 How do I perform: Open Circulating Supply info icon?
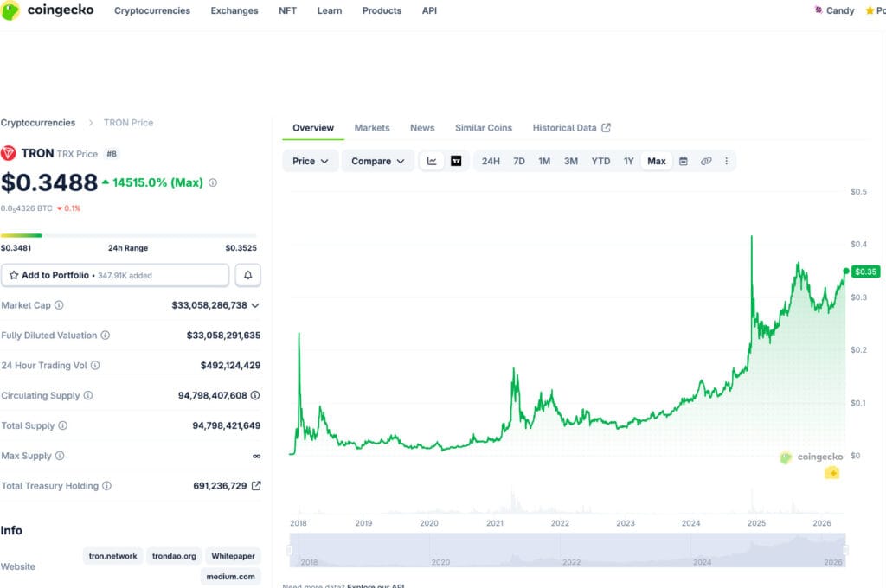88,395
